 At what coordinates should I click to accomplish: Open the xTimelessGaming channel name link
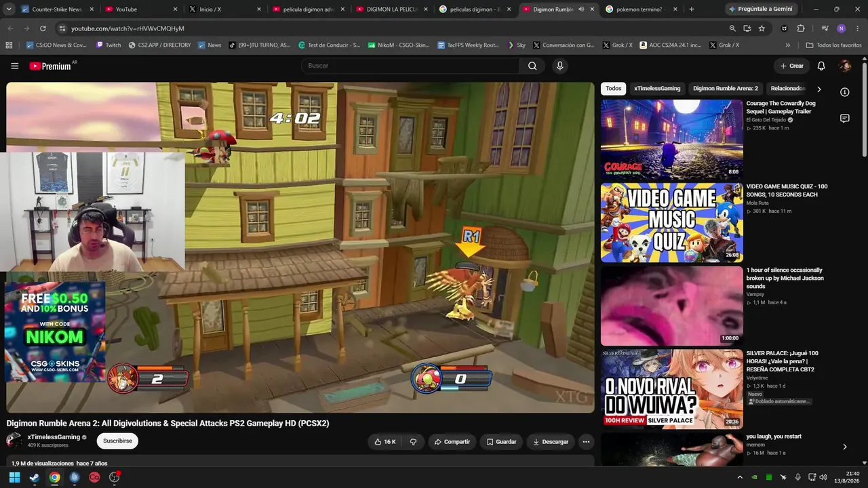(x=54, y=437)
